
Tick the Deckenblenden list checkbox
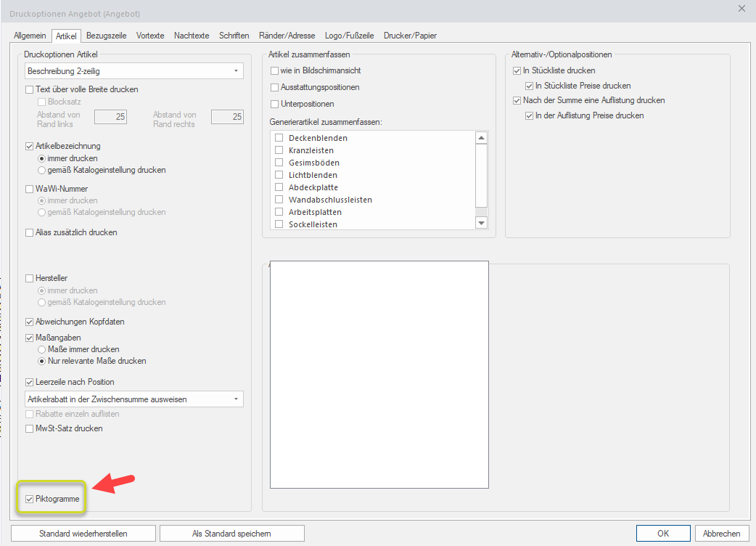tap(279, 138)
